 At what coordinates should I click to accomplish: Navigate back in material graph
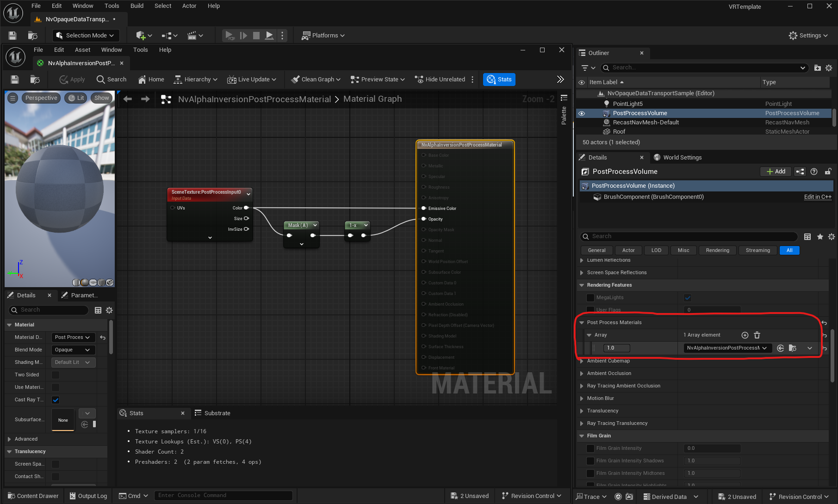pos(128,99)
